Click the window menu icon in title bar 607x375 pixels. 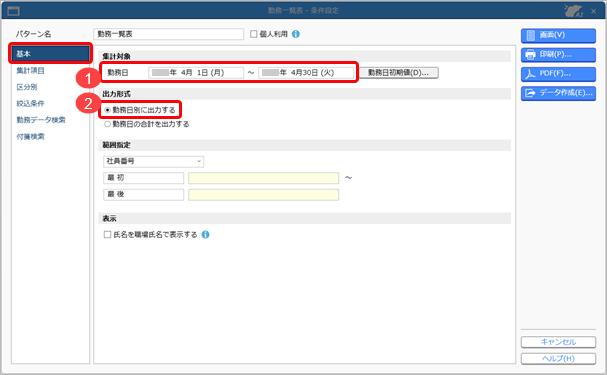[x=13, y=11]
